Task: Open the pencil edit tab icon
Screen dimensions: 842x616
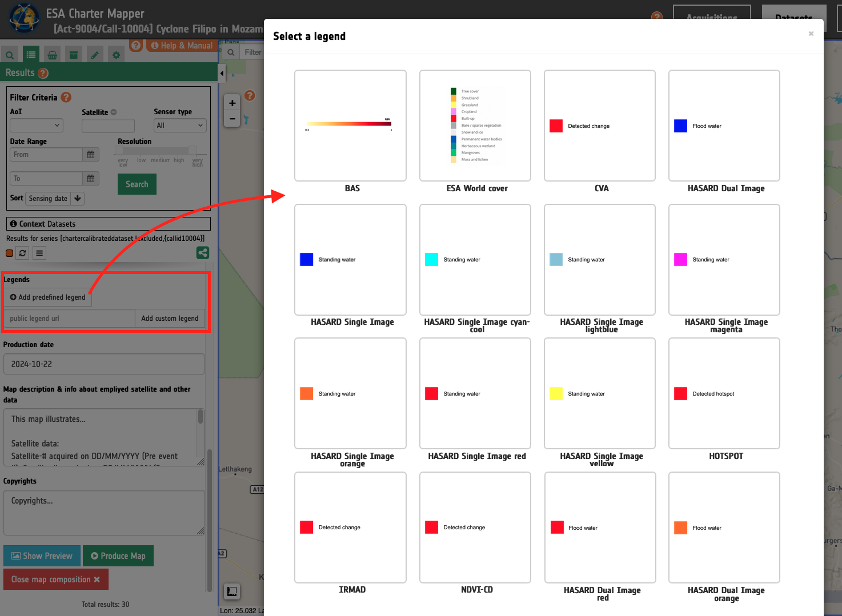Action: pos(95,55)
